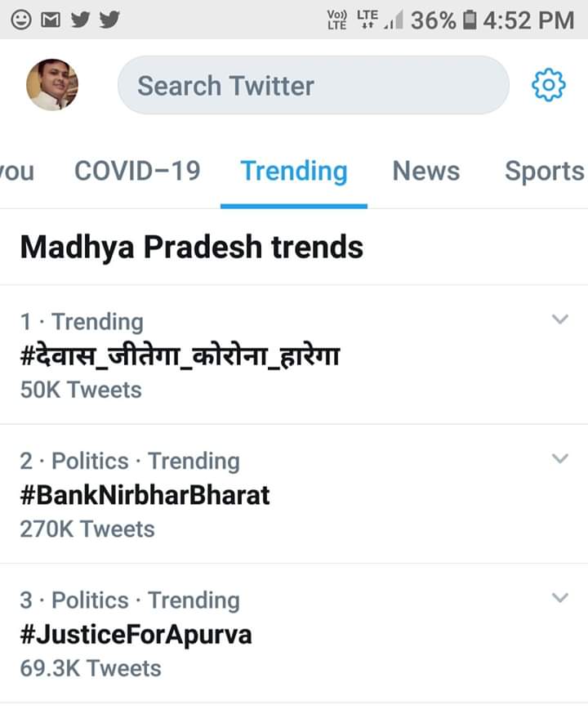Open the number one Hindi trending hashtag
The width and height of the screenshot is (588, 714).
pyautogui.click(x=180, y=356)
